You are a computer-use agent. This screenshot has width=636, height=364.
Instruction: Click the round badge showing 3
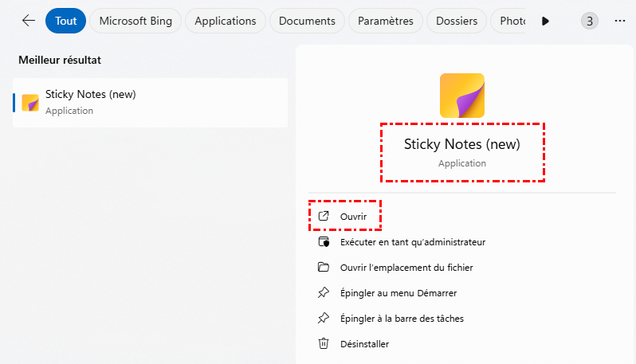pos(589,21)
